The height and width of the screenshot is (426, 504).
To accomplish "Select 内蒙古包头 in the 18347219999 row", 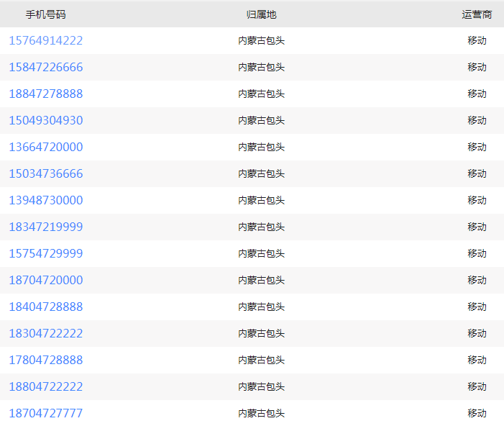I will [261, 227].
